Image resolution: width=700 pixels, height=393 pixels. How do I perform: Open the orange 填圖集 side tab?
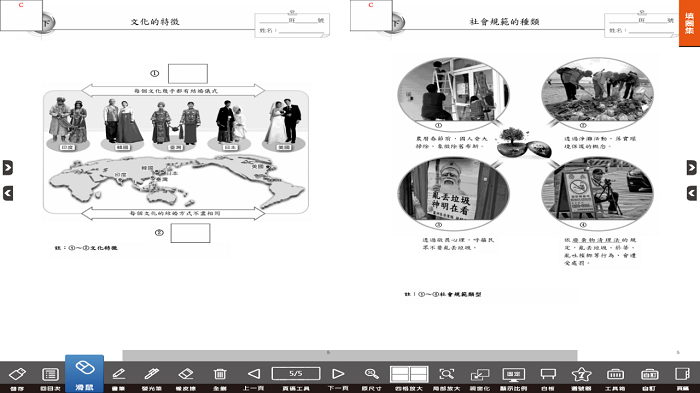point(689,23)
